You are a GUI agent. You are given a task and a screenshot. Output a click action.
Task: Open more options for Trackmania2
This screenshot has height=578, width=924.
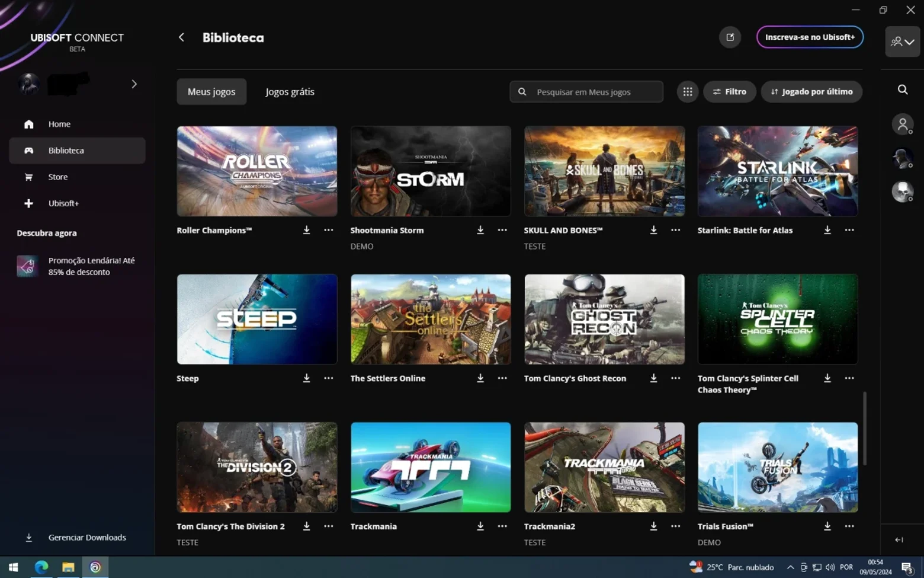coord(676,526)
